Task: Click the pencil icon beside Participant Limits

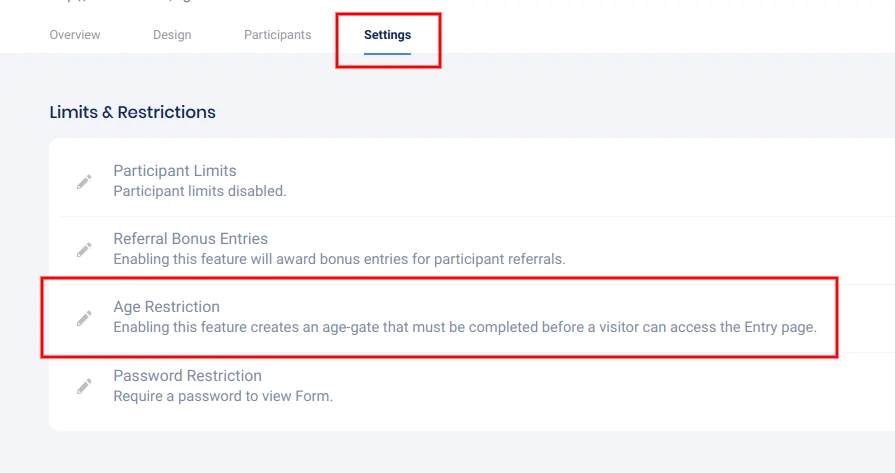Action: pos(84,181)
